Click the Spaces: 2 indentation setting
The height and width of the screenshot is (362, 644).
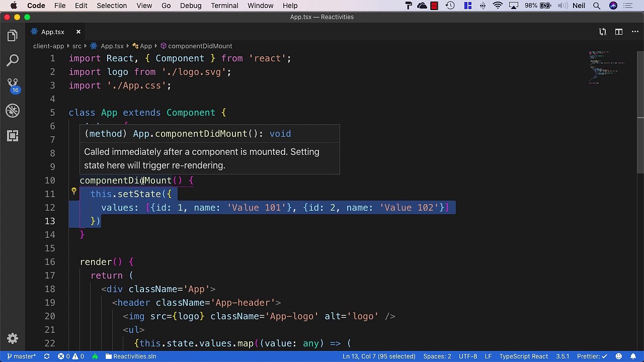tap(437, 356)
